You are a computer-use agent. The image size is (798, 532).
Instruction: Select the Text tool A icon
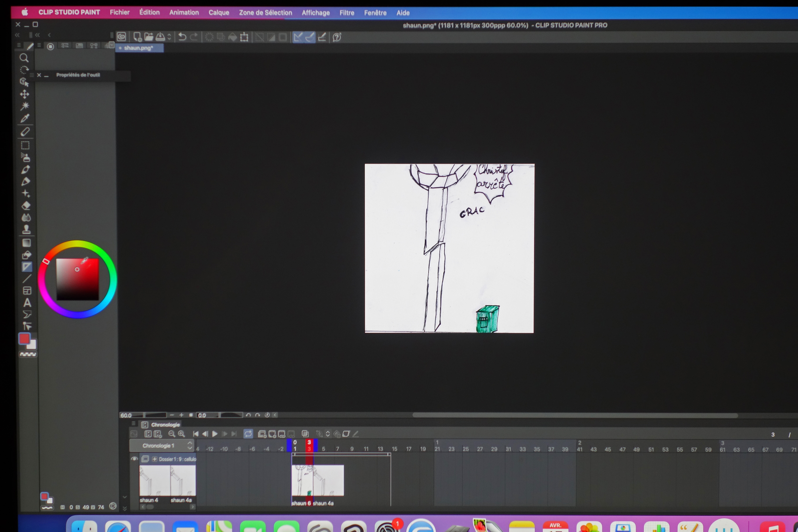(x=27, y=303)
